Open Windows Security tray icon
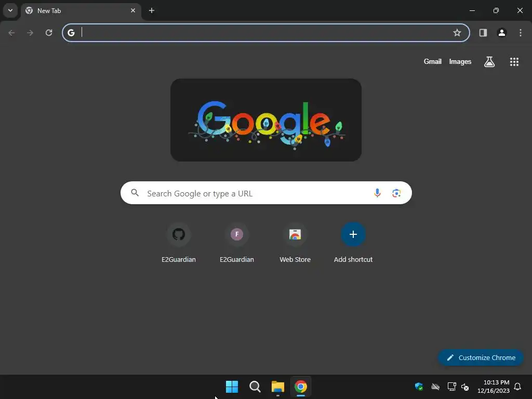The height and width of the screenshot is (399, 532). (419, 387)
